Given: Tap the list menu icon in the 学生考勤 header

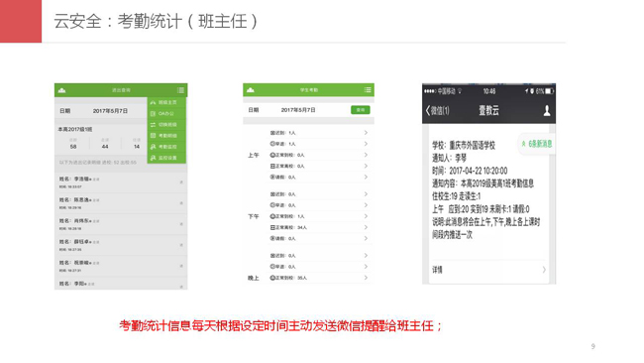Looking at the screenshot, I should pyautogui.click(x=368, y=89).
